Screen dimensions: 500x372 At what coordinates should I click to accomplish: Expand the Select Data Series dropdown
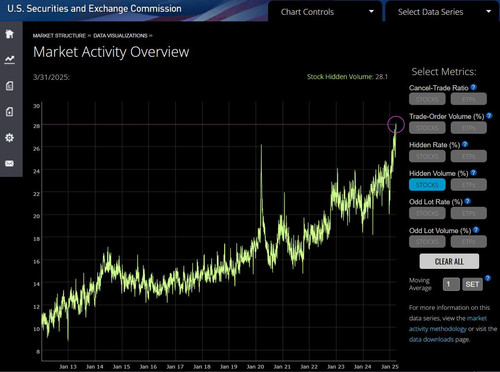[x=443, y=12]
